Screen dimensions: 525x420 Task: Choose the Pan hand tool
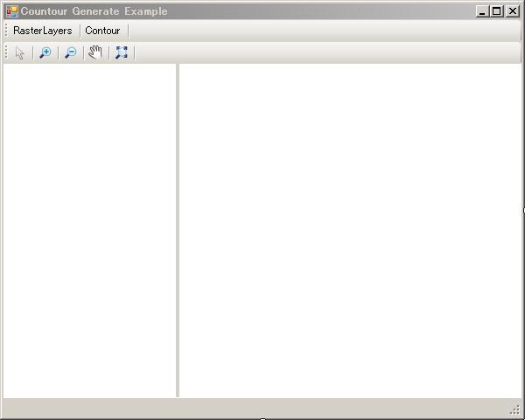95,52
